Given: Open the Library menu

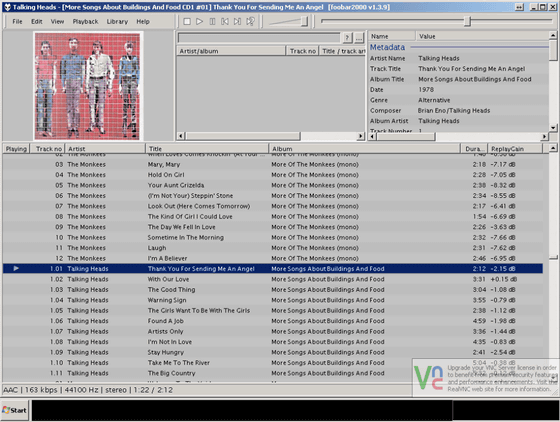Looking at the screenshot, I should click(x=117, y=21).
